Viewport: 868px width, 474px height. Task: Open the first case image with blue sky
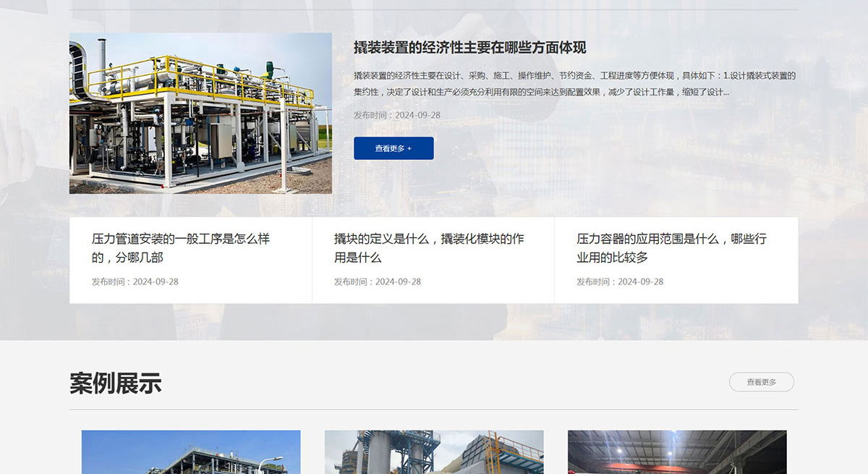[x=191, y=452]
